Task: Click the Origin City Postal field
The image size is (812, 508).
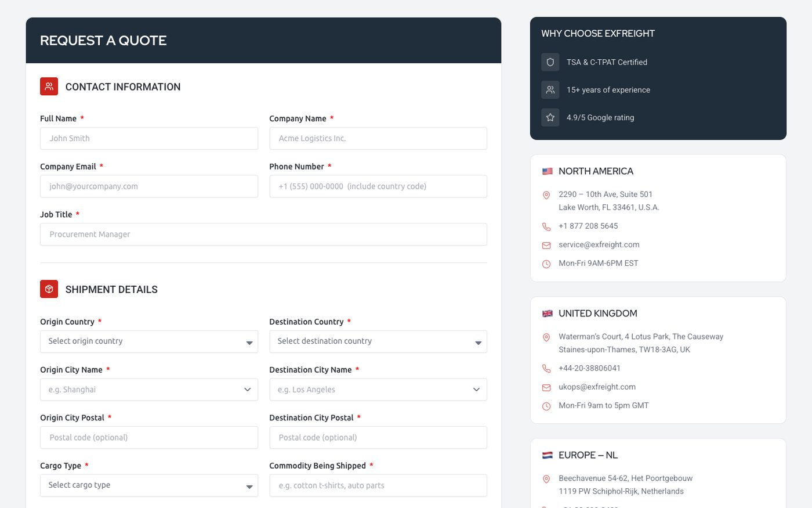Action: [149, 438]
